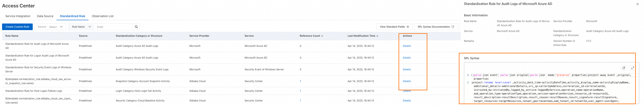Expand the Rule Name search-type dropdown

(81, 27)
